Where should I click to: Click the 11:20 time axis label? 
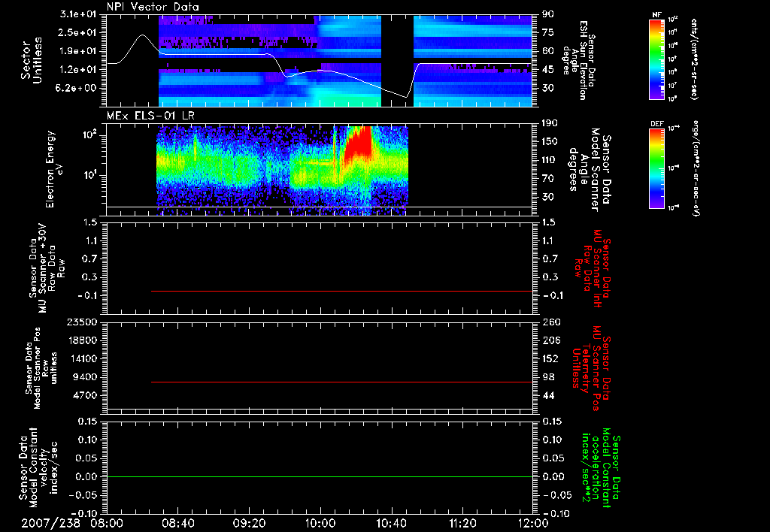click(462, 523)
